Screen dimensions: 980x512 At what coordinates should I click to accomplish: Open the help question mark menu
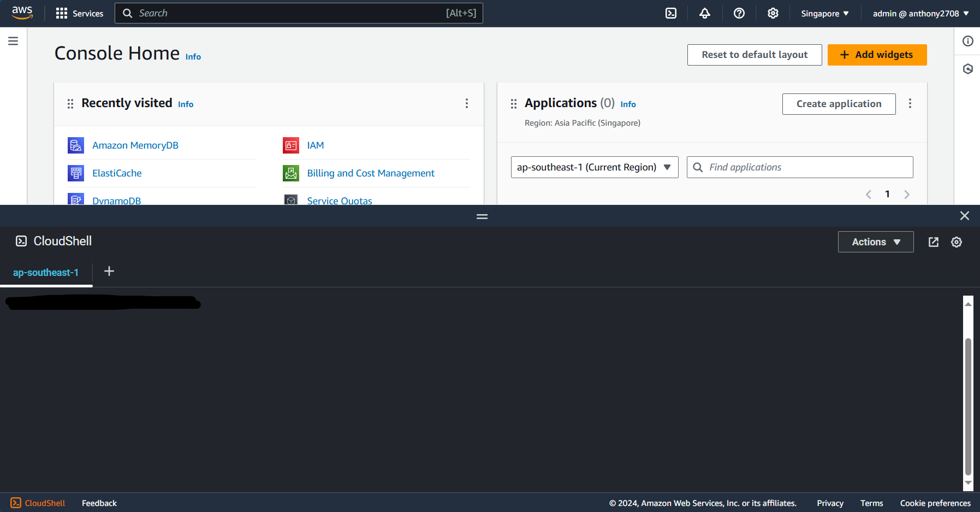[739, 13]
